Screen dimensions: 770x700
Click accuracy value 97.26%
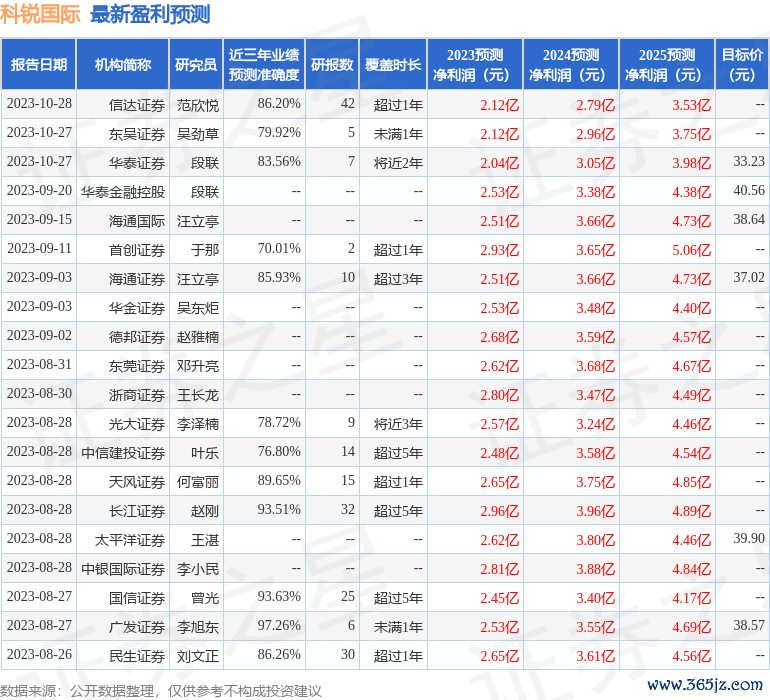279,625
